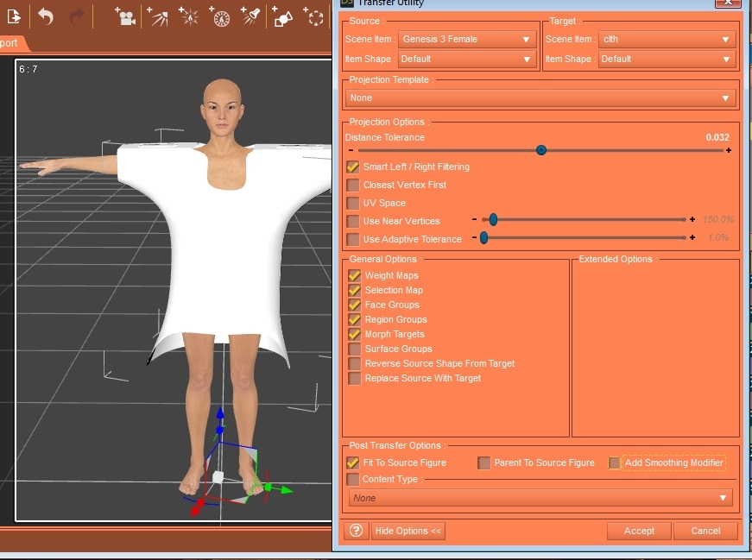The width and height of the screenshot is (752, 560).
Task: Check the Add Smoothing Modifier option
Action: (x=615, y=463)
